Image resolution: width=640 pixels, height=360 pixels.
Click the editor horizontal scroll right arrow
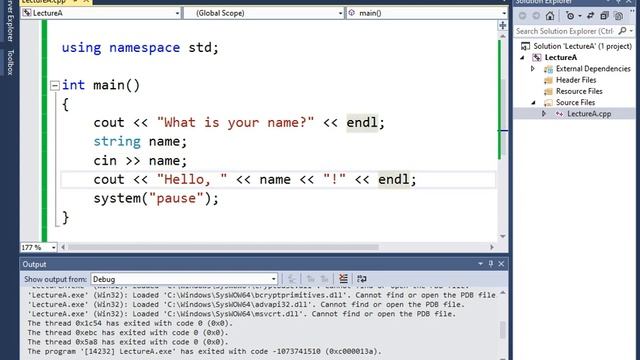(x=492, y=247)
